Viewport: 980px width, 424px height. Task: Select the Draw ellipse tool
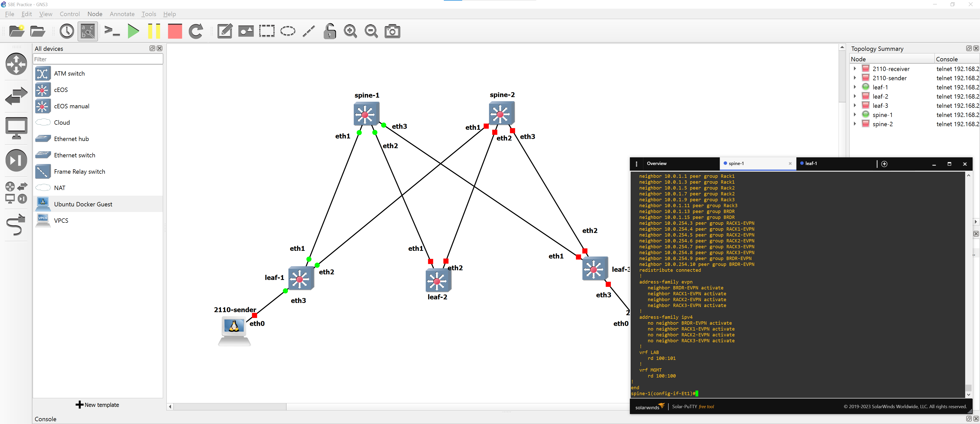point(288,31)
